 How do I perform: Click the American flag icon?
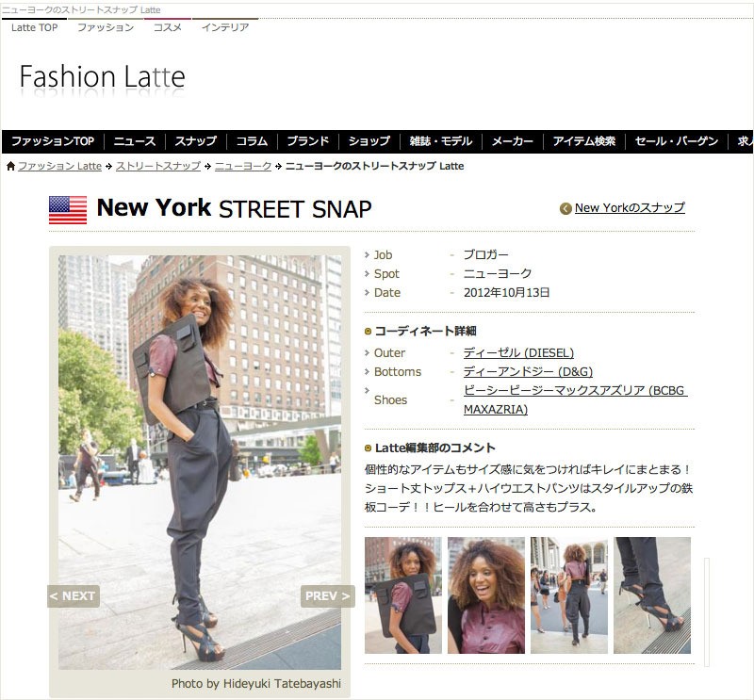click(68, 210)
